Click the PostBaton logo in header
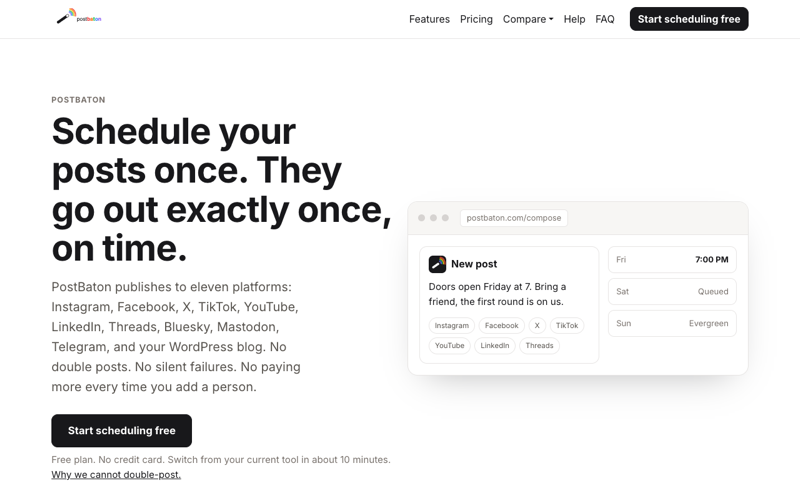The height and width of the screenshot is (500, 800). 79,17
